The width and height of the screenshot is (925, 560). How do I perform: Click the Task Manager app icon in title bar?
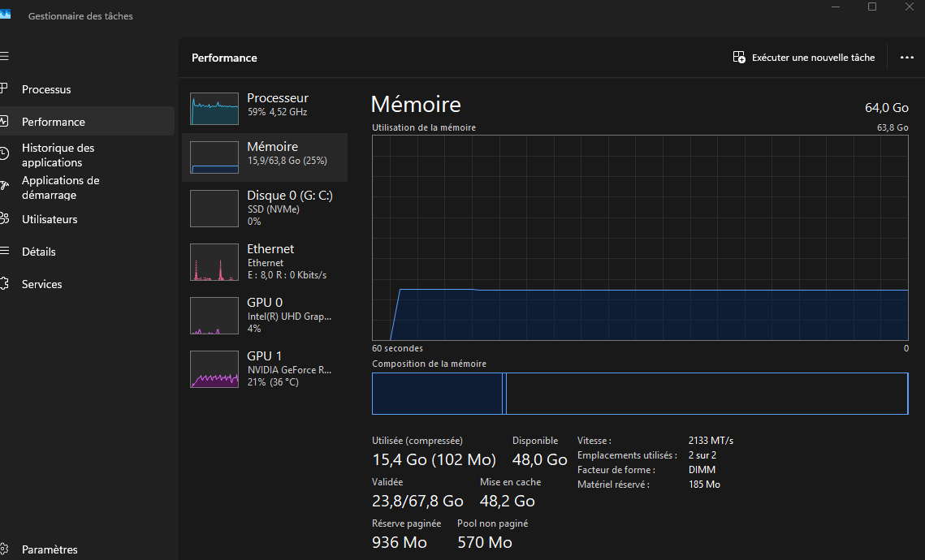6,14
